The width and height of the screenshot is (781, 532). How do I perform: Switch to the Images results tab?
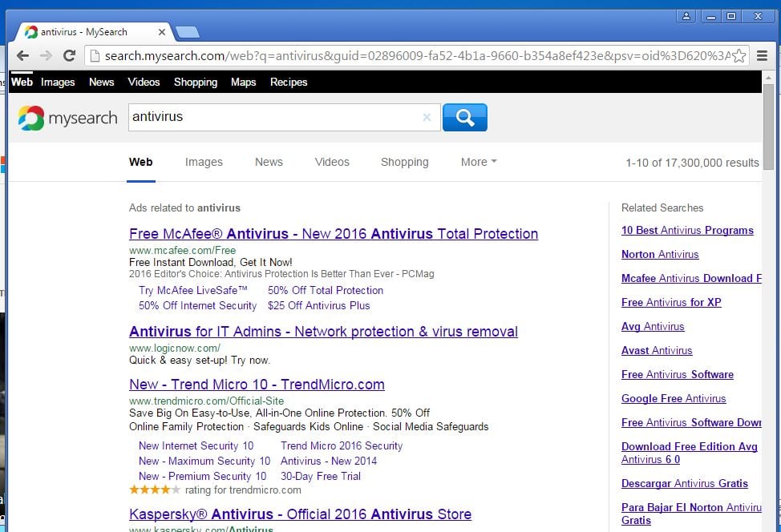tap(204, 162)
